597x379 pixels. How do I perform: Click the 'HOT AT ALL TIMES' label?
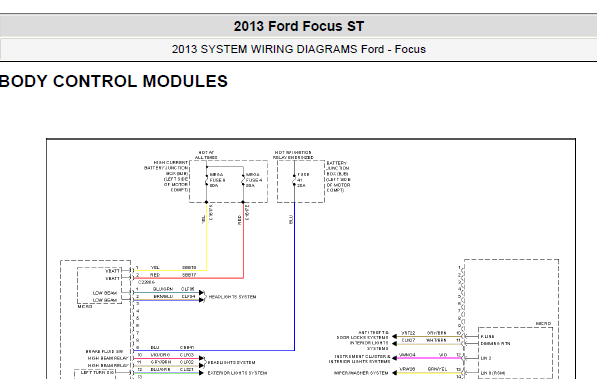[206, 155]
